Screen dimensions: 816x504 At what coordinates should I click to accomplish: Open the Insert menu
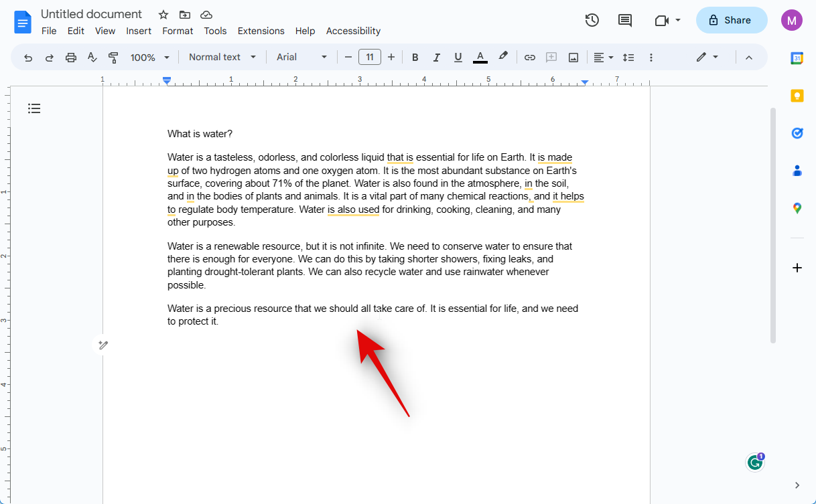point(139,31)
